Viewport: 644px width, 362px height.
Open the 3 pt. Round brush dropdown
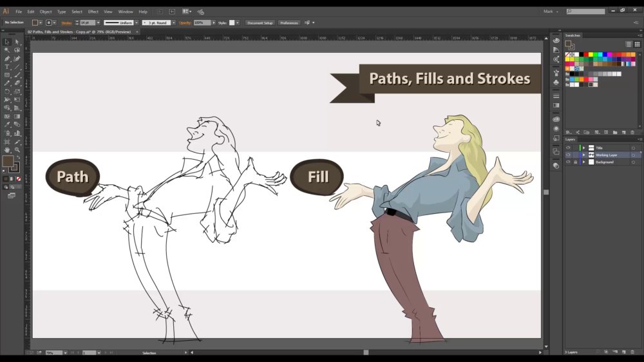point(174,23)
